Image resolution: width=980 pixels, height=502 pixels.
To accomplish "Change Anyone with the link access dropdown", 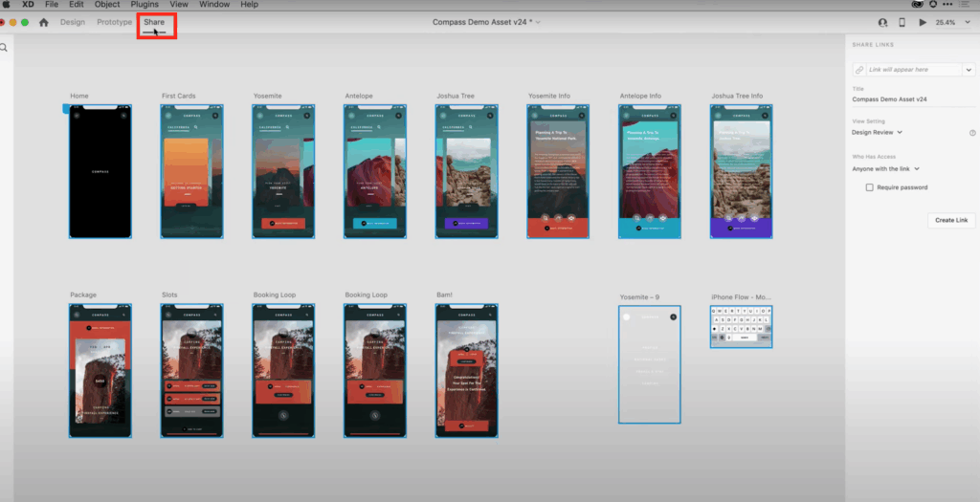I will [885, 168].
